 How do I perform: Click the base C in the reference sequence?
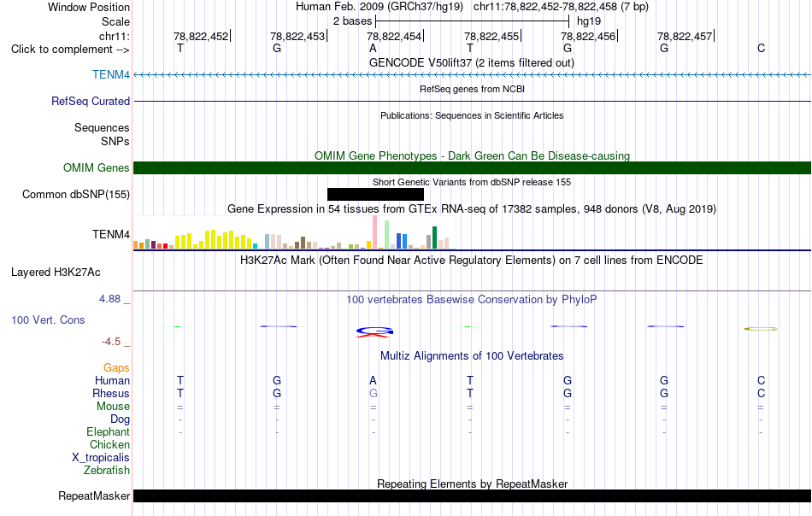(761, 48)
